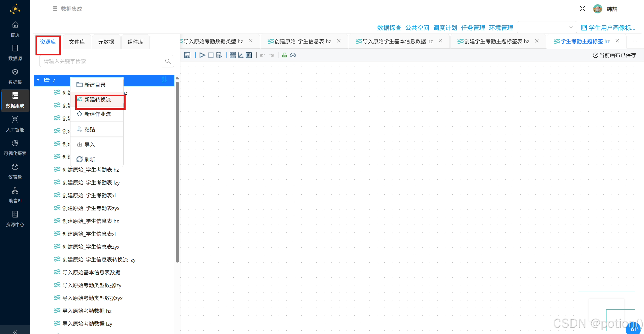644x334 pixels.
Task: Click the stacked rows layout icon
Action: pos(233,55)
